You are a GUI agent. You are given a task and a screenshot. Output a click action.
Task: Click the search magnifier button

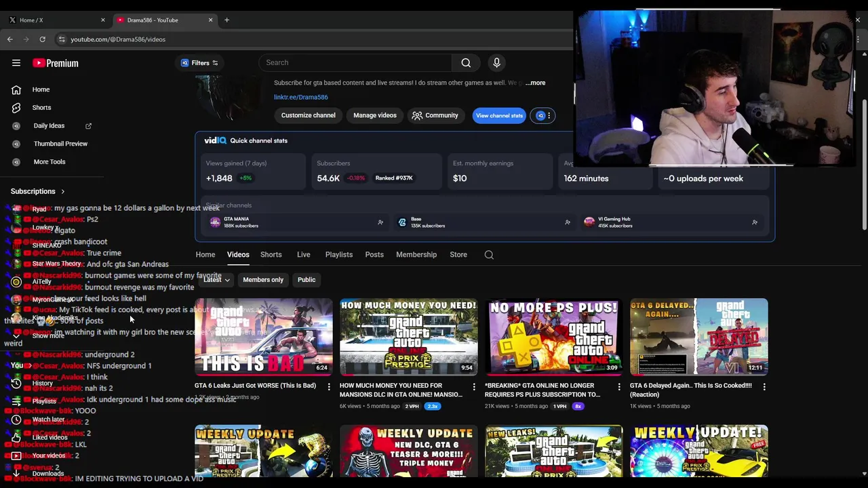tap(466, 62)
